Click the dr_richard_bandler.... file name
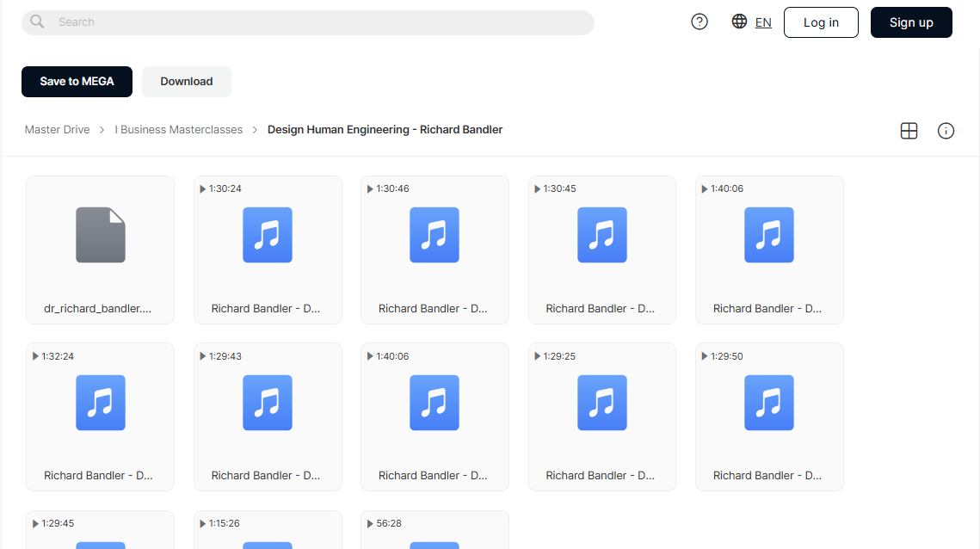 pos(97,308)
